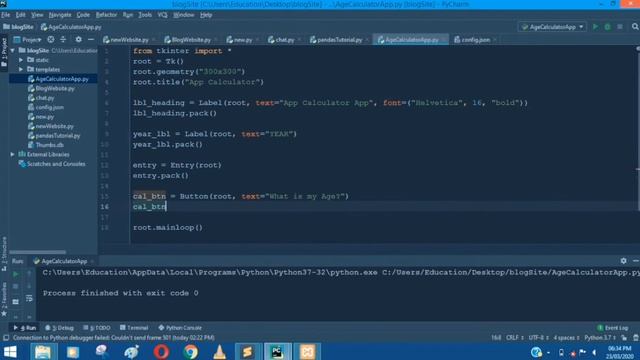This screenshot has width=640, height=360.
Task: Click the read-only lock icon in status bar
Action: [x=624, y=338]
